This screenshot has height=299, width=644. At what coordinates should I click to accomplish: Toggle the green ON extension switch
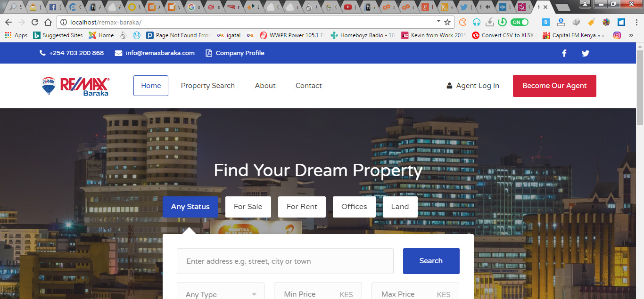pyautogui.click(x=520, y=22)
